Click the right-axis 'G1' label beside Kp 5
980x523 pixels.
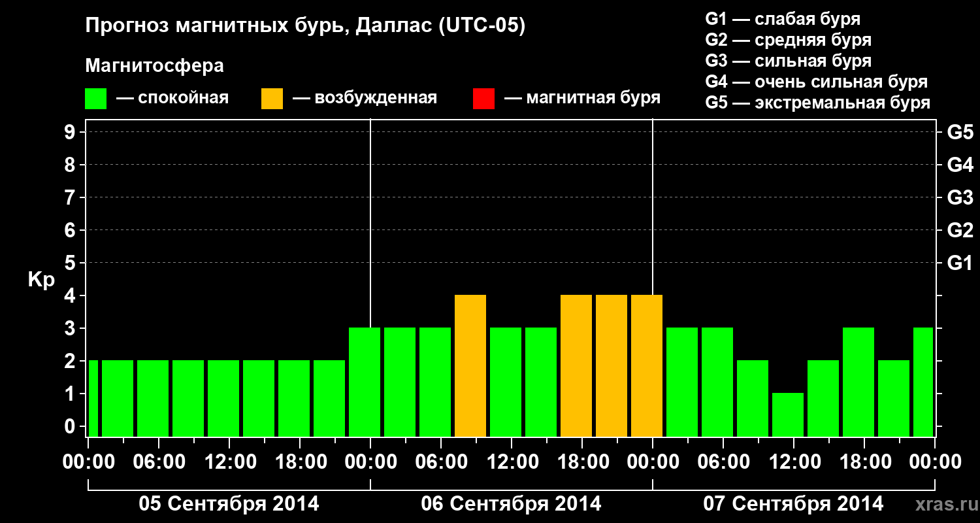pos(960,263)
